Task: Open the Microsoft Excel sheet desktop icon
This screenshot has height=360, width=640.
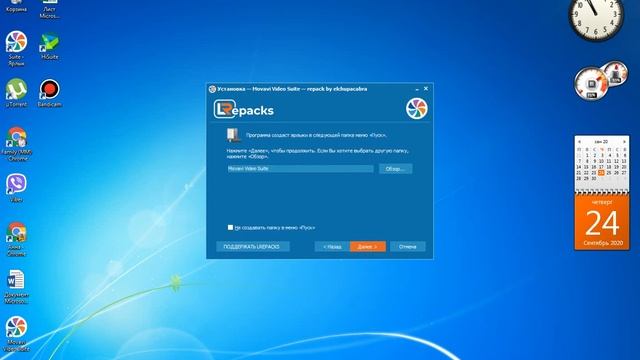Action: click(x=49, y=9)
